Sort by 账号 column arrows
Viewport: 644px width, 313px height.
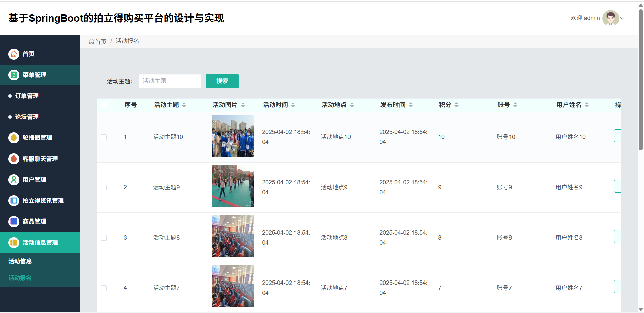[x=515, y=105]
